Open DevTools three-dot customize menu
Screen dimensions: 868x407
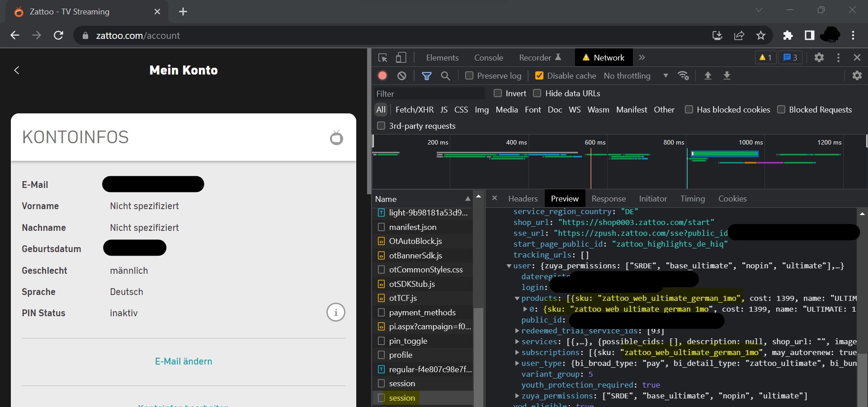tap(839, 57)
